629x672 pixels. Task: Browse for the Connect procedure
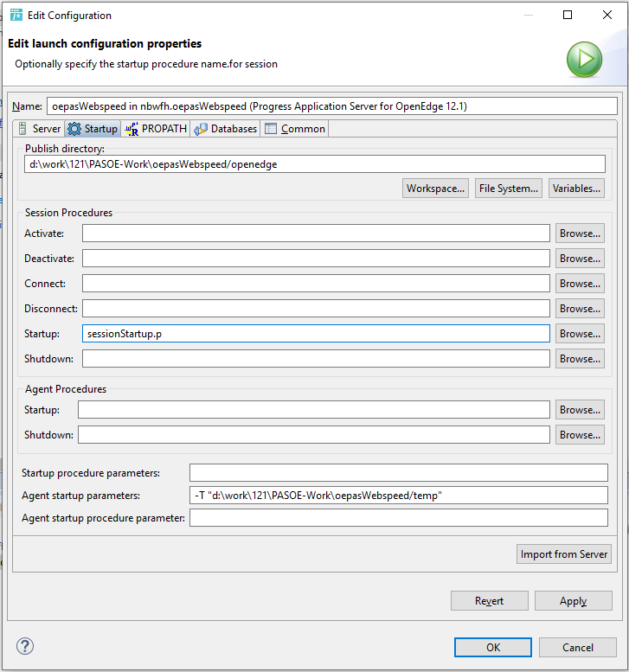pyautogui.click(x=580, y=284)
